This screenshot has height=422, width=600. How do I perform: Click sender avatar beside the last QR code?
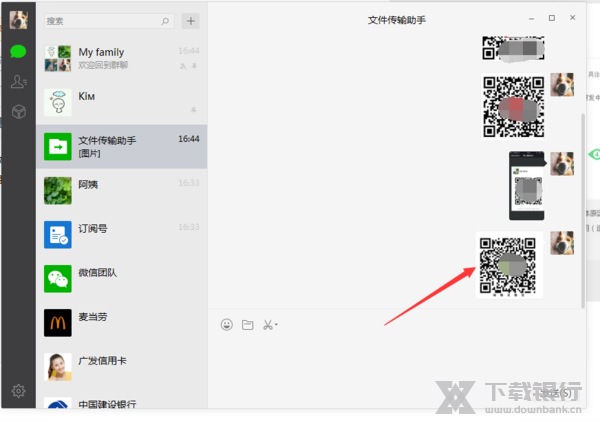[562, 243]
